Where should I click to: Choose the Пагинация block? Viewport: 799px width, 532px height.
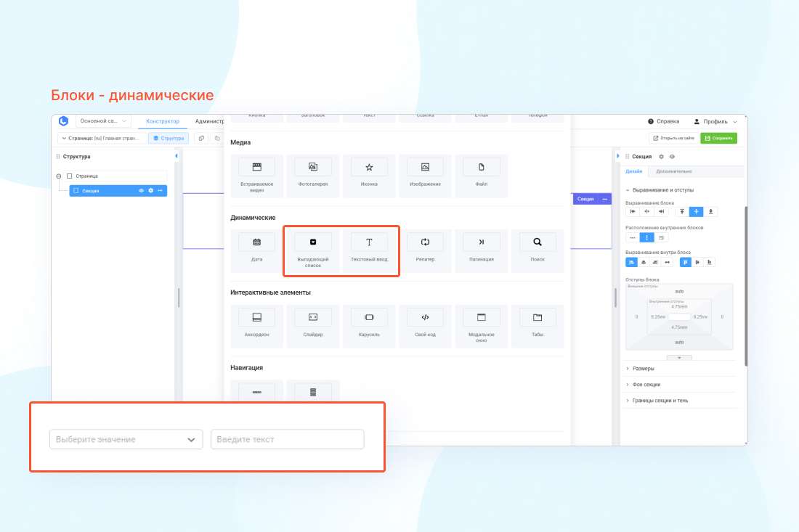click(x=481, y=250)
